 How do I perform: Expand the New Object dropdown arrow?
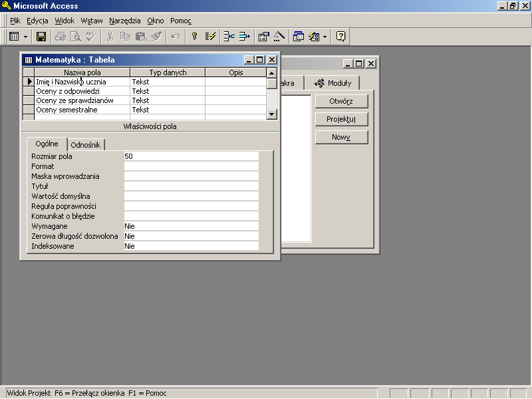pos(325,37)
